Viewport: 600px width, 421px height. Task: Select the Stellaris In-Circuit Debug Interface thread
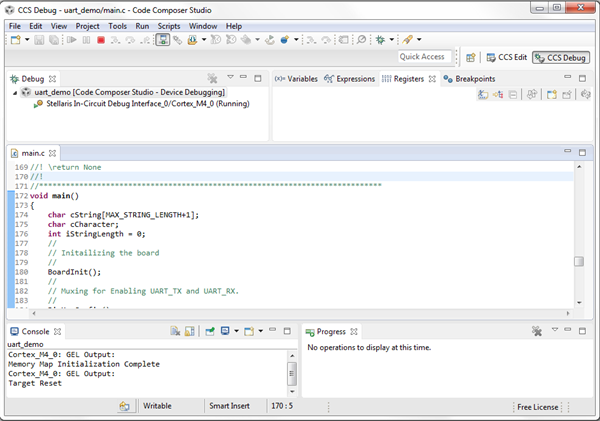142,104
